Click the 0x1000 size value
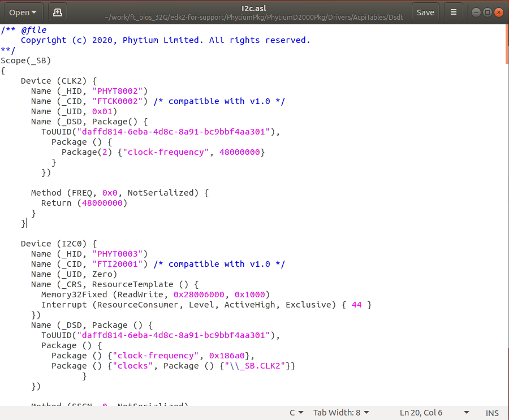 [x=249, y=295]
